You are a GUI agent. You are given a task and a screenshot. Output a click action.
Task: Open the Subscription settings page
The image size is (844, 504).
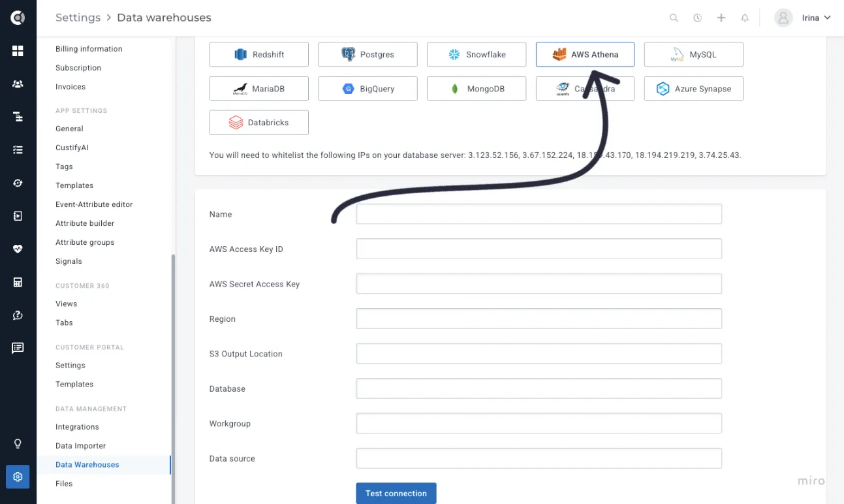click(78, 68)
